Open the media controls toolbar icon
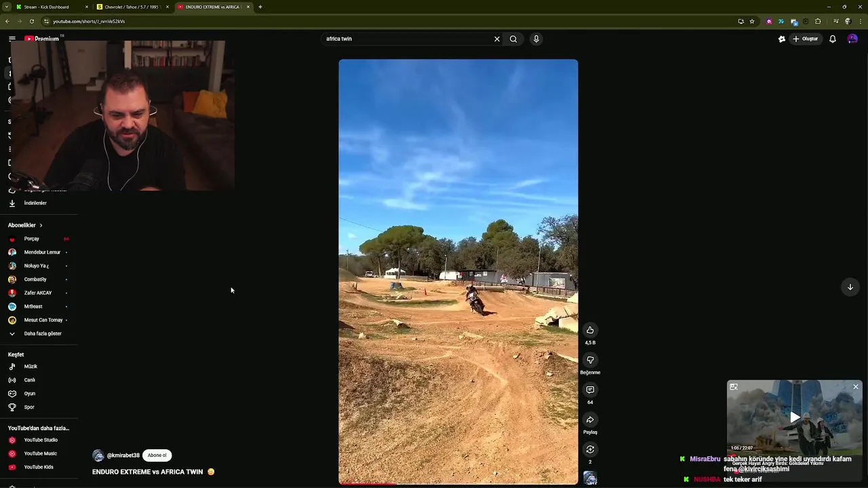This screenshot has height=488, width=868. [x=836, y=21]
